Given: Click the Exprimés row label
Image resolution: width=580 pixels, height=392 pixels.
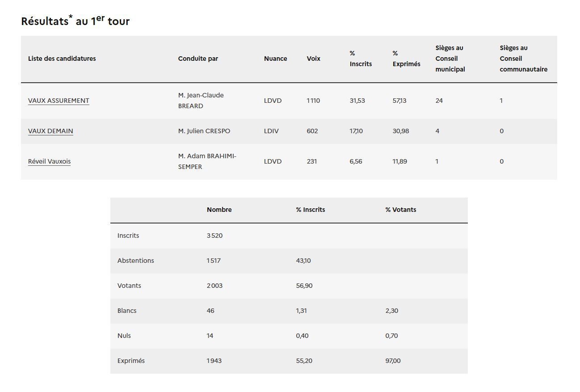Looking at the screenshot, I should tap(131, 361).
